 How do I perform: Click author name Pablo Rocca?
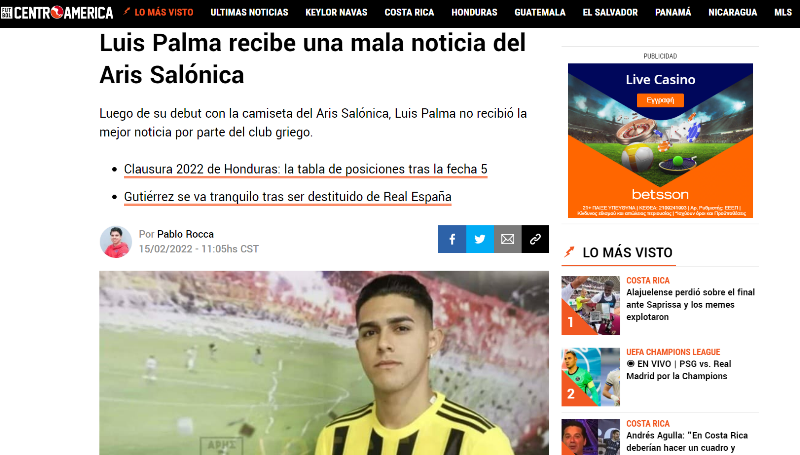click(185, 234)
